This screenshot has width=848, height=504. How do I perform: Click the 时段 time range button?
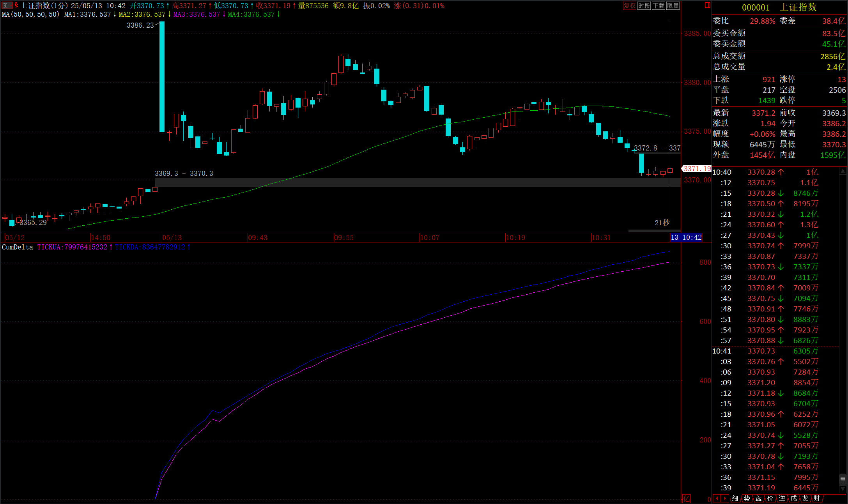pos(644,5)
